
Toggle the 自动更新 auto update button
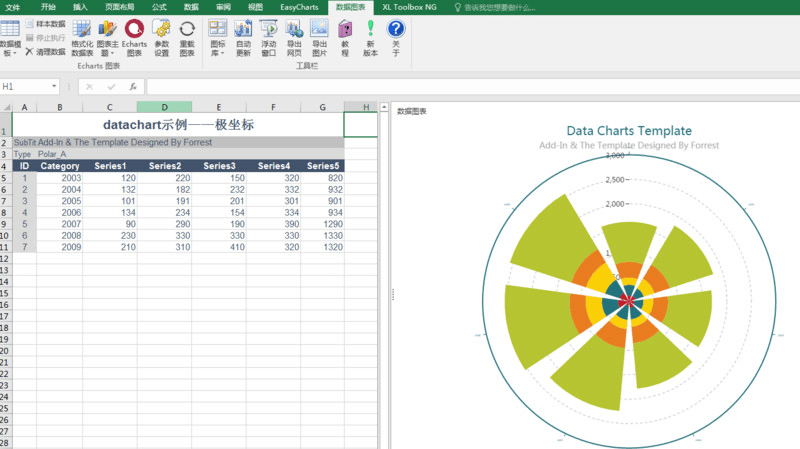coord(243,38)
